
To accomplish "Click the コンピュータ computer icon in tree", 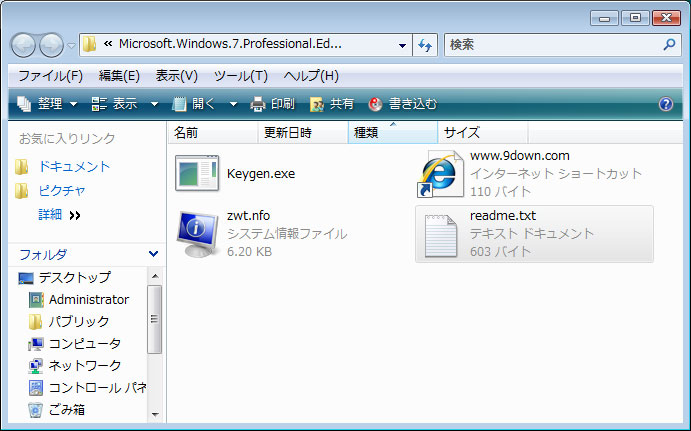I will tap(36, 344).
